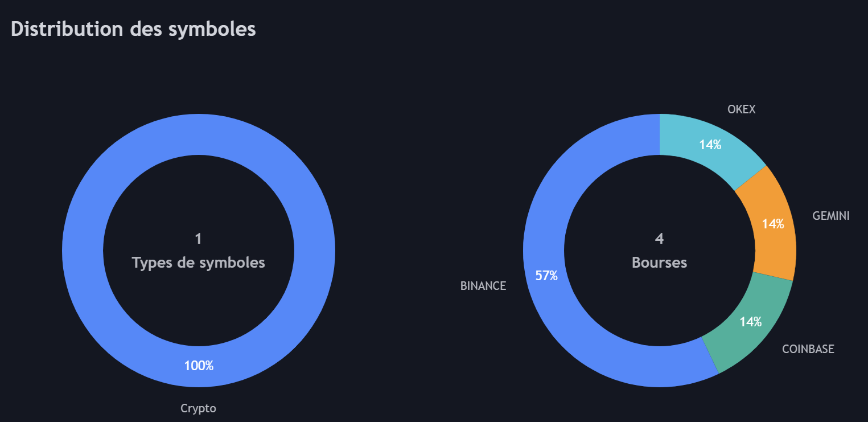The width and height of the screenshot is (868, 422).
Task: Click the "Distribution des symboles" heading
Action: (x=133, y=29)
